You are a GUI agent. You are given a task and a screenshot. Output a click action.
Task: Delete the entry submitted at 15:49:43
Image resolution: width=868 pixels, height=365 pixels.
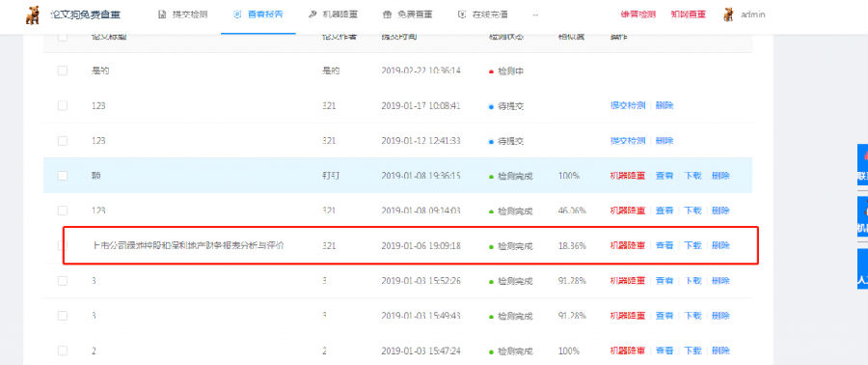720,316
